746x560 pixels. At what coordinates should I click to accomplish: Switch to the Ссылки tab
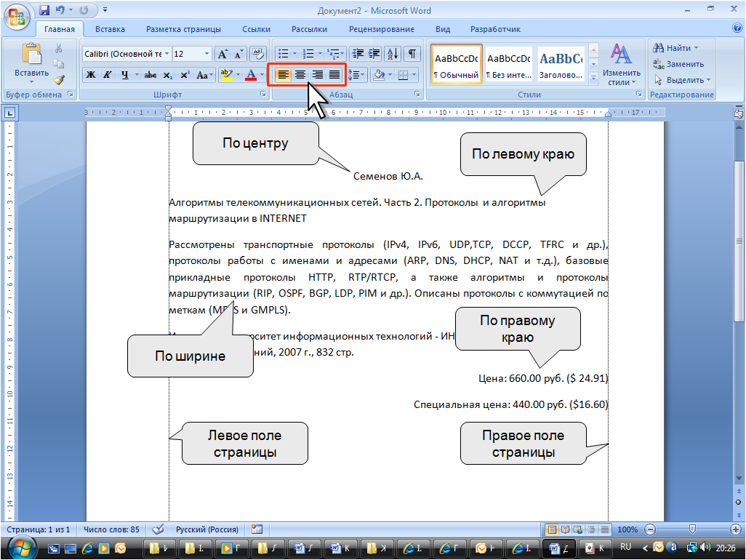(x=256, y=29)
